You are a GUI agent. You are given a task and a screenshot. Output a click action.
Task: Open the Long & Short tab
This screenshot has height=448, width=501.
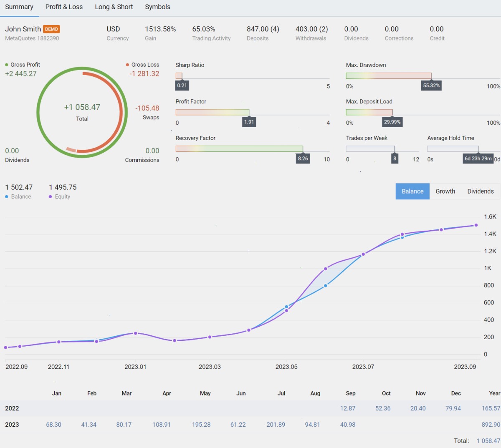(x=114, y=7)
